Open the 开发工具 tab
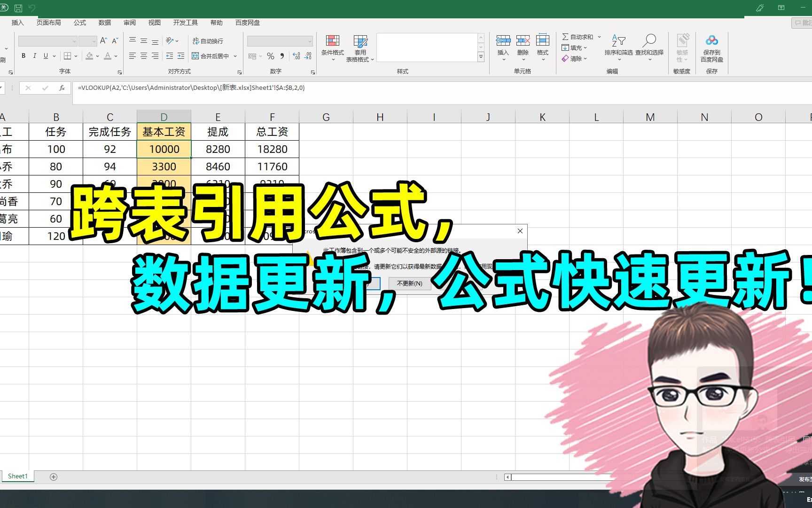Viewport: 812px width, 508px height. point(185,23)
